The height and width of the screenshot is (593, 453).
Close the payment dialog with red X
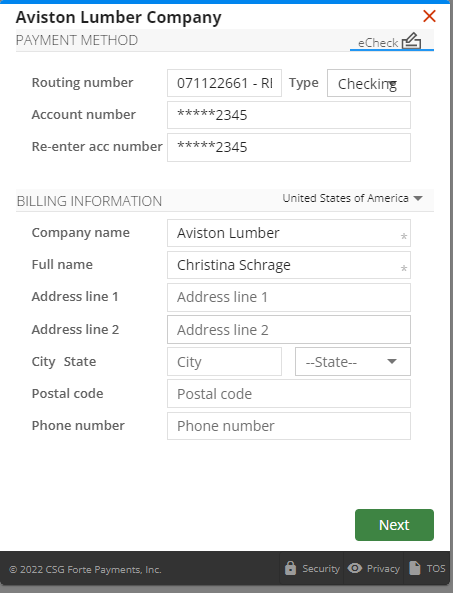pyautogui.click(x=430, y=16)
